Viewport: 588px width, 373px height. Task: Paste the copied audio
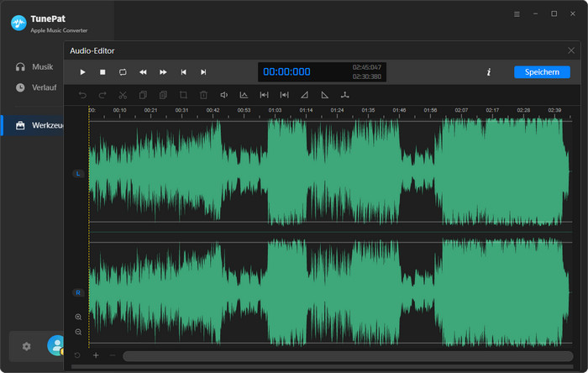[163, 95]
